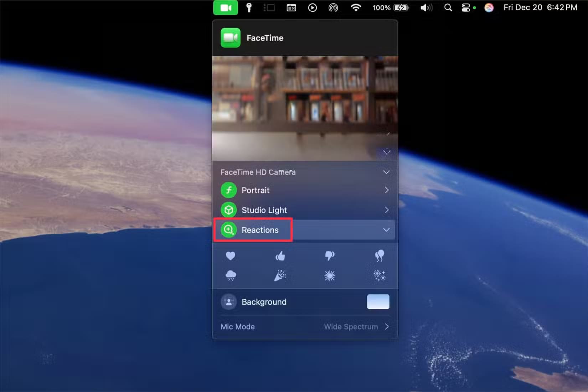Open the key-shaped password manager menu bar icon

coord(249,7)
